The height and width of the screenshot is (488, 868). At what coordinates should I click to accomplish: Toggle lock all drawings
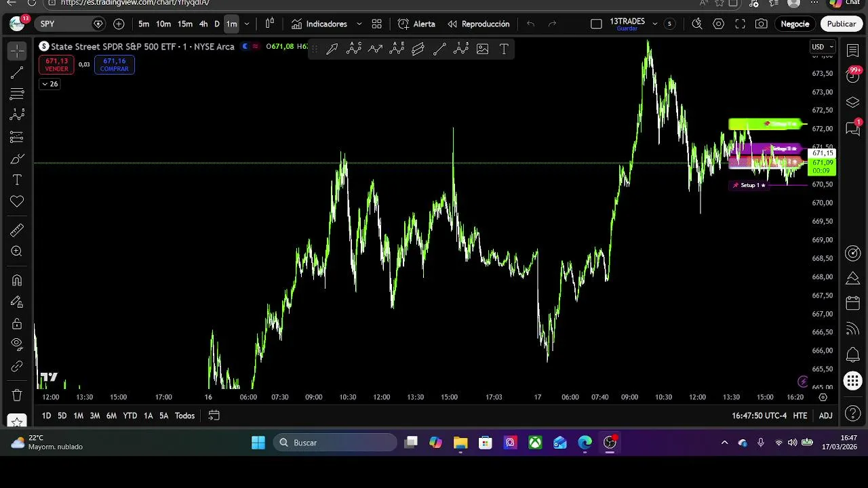click(17, 323)
